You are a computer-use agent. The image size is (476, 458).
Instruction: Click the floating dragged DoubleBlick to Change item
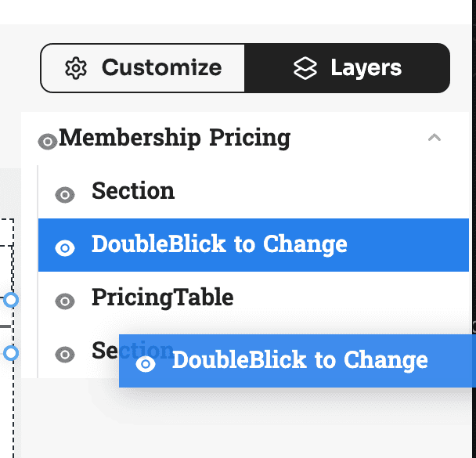(297, 361)
